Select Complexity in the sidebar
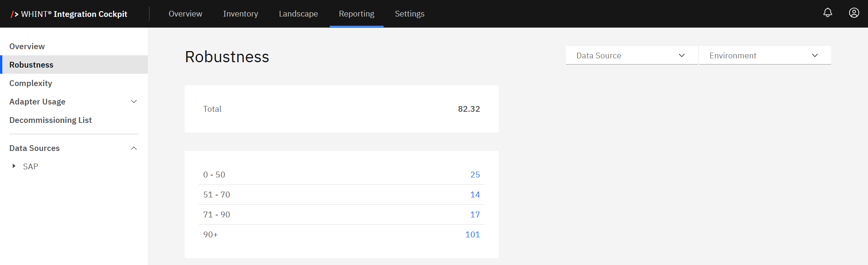Screen dimensions: 868x265 [x=31, y=83]
